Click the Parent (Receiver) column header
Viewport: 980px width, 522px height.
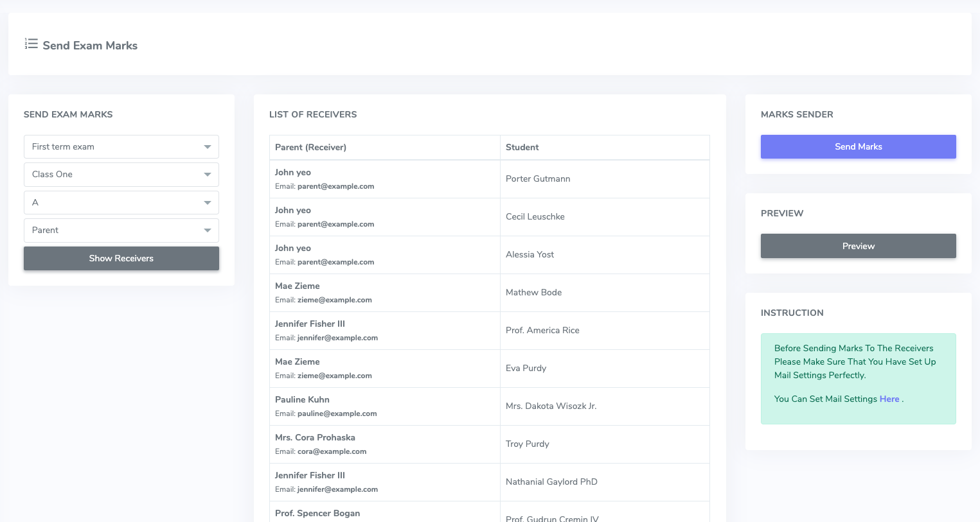(x=310, y=148)
